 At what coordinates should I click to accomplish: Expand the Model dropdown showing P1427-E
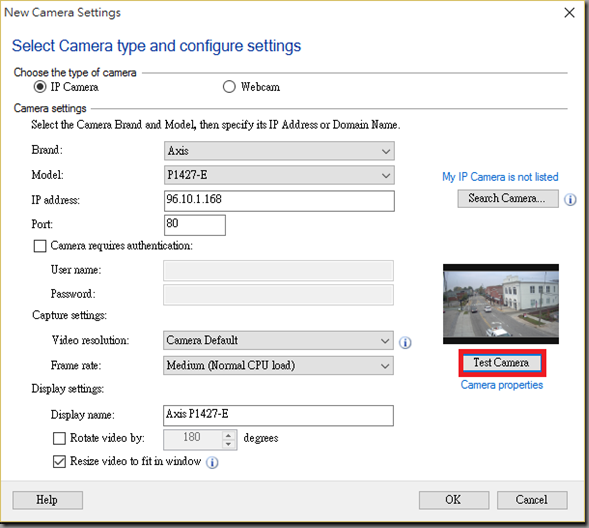[279, 175]
